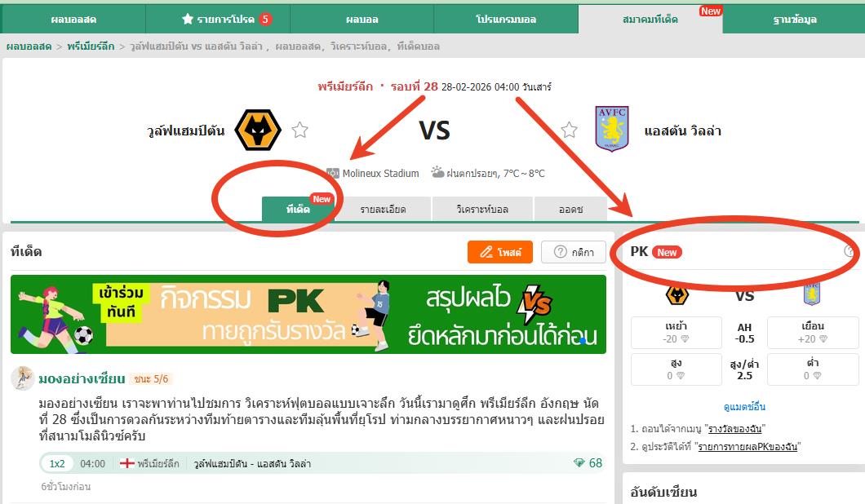Click the Wolverhampton team crest logo
865x504 pixels.
click(258, 130)
